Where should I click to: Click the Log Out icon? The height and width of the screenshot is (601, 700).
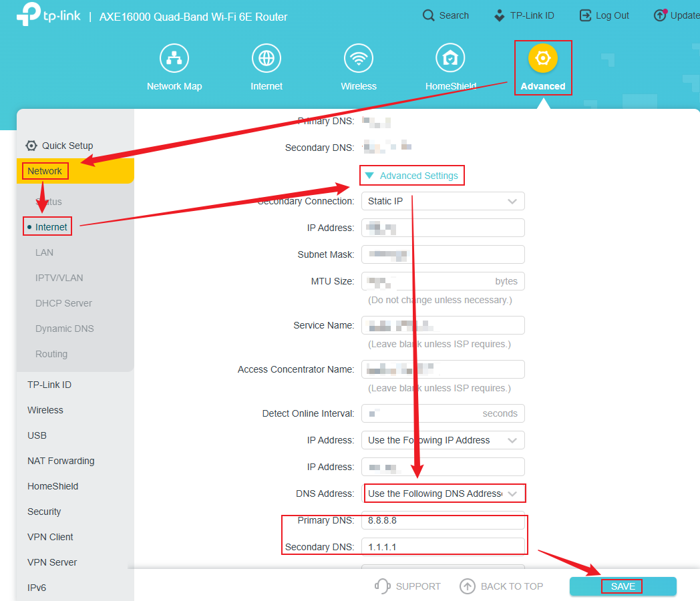pyautogui.click(x=584, y=15)
